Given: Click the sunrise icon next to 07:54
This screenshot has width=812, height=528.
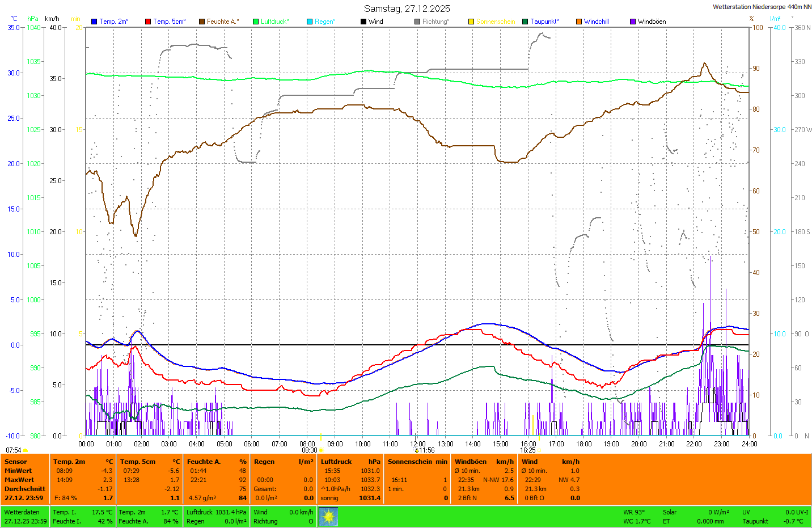Looking at the screenshot, I should tap(26, 450).
